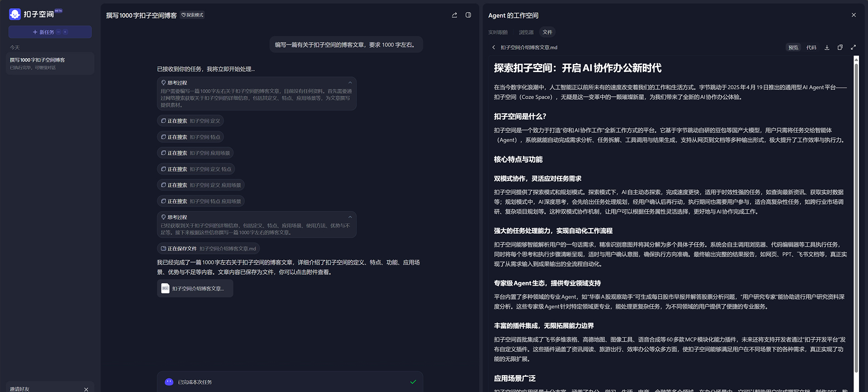Image resolution: width=868 pixels, height=392 pixels.
Task: Close the 邀请好友 banner
Action: [x=86, y=389]
